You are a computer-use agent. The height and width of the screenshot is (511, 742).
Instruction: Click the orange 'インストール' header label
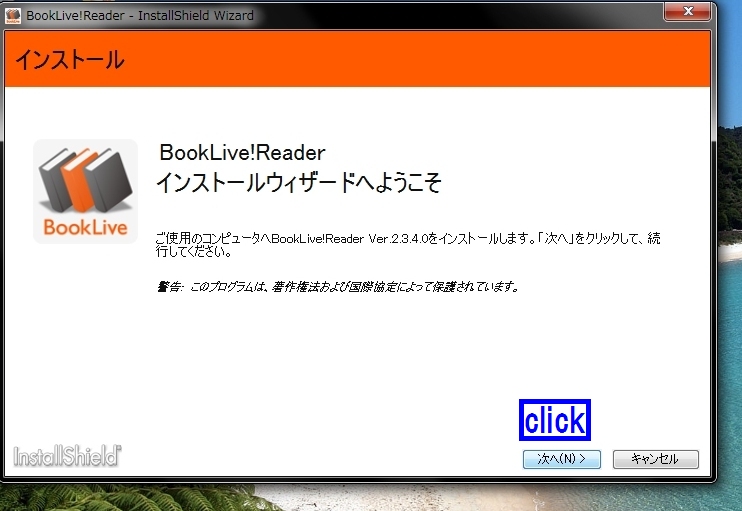(70, 60)
